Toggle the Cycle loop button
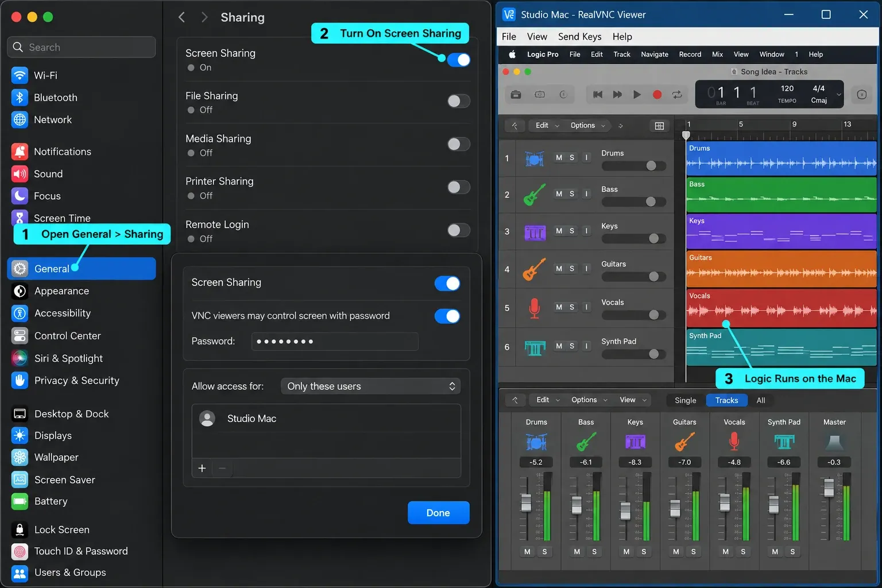882x588 pixels. coord(677,95)
